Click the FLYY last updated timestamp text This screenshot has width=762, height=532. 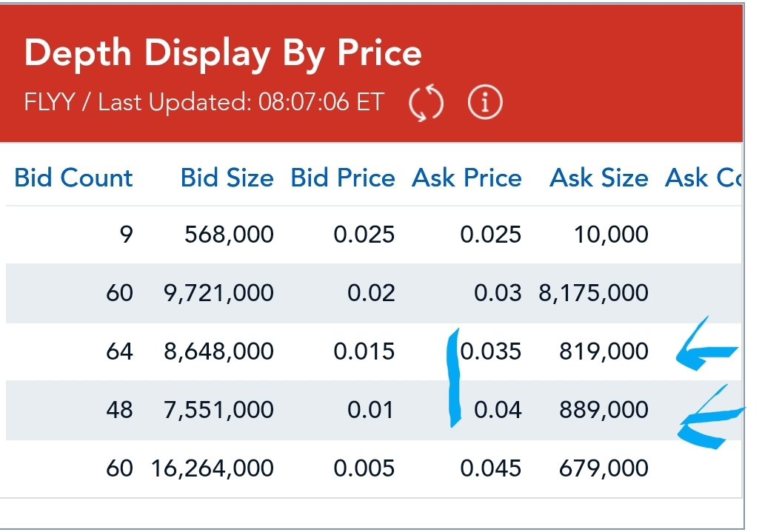click(204, 102)
